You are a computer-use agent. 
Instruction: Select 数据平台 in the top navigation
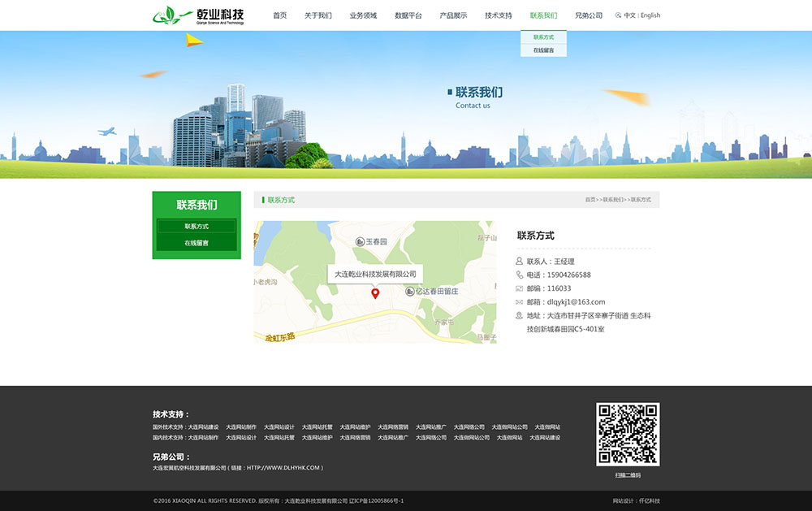tap(408, 15)
